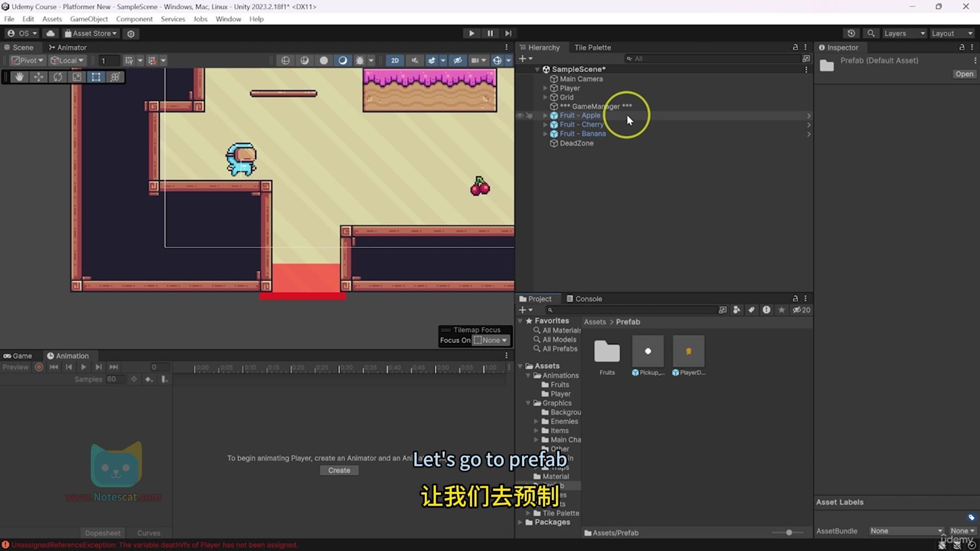Open Local handle rotation dropdown
This screenshot has height=551, width=980.
coord(67,60)
